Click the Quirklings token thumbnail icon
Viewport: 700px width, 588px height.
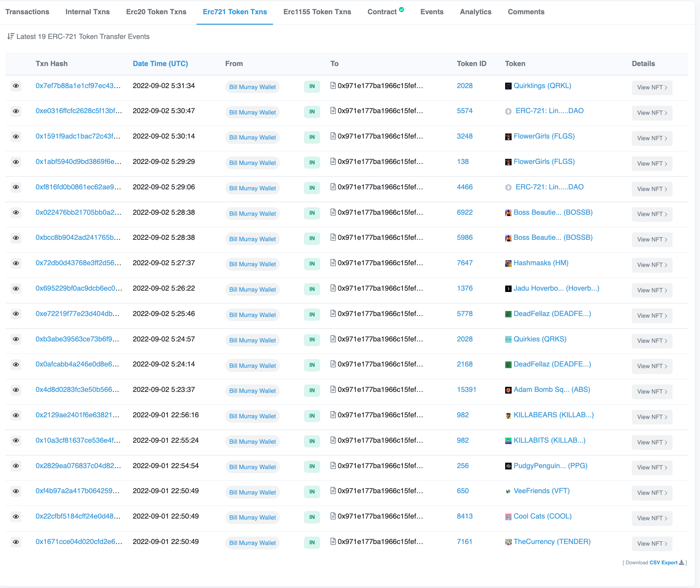[508, 86]
